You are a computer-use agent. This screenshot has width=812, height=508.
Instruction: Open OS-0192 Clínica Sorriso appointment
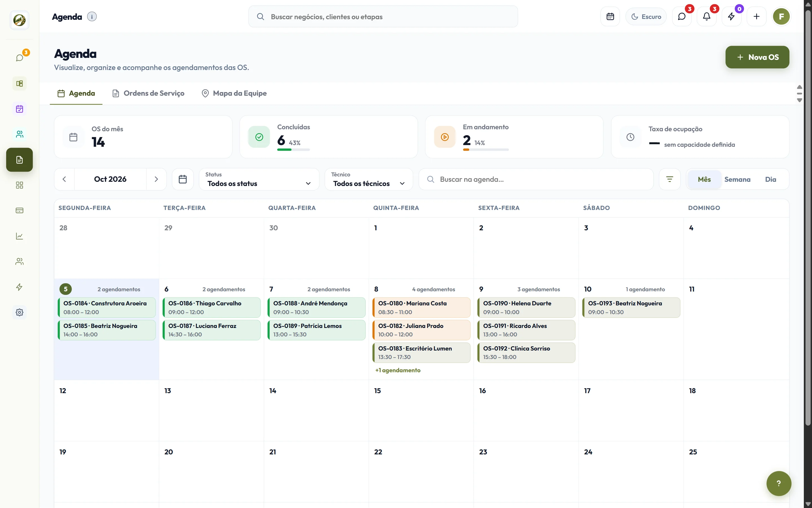pos(526,352)
